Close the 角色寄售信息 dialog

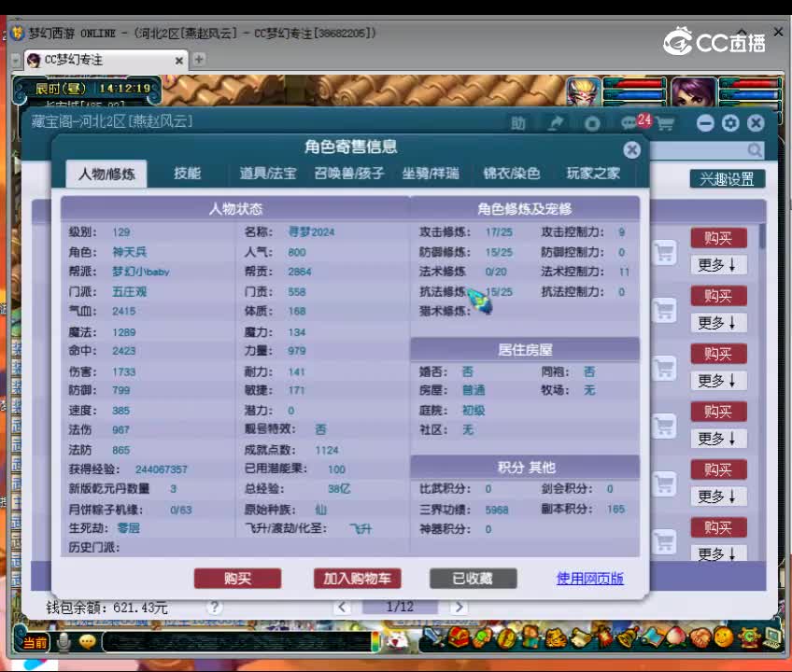pos(631,150)
